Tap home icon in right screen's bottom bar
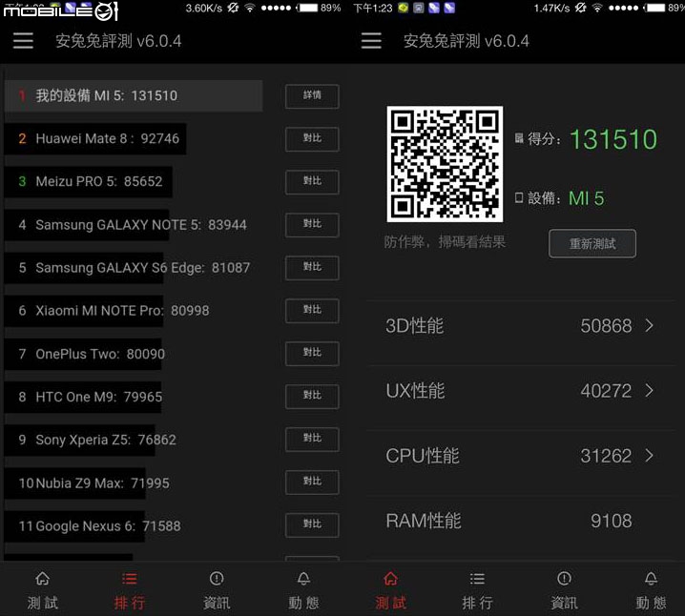The width and height of the screenshot is (685, 616). [x=390, y=579]
